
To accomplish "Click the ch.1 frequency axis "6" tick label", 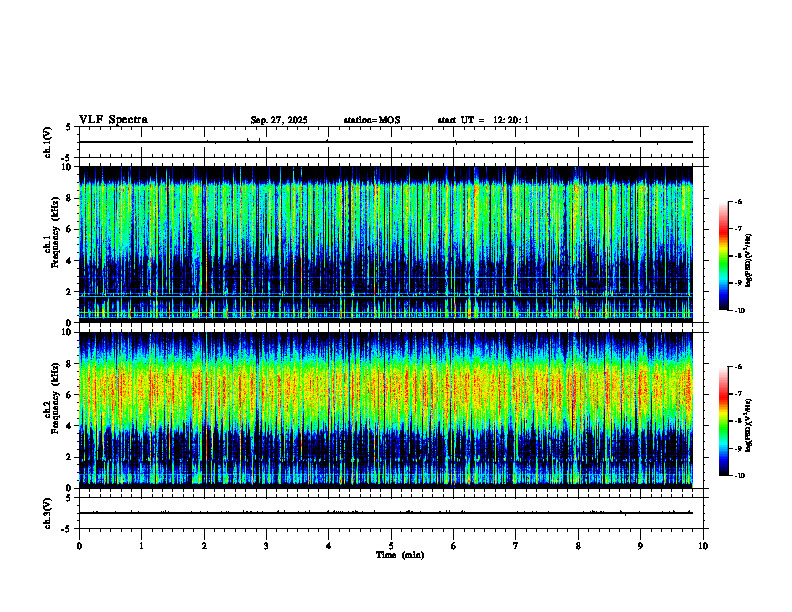I will (x=70, y=230).
